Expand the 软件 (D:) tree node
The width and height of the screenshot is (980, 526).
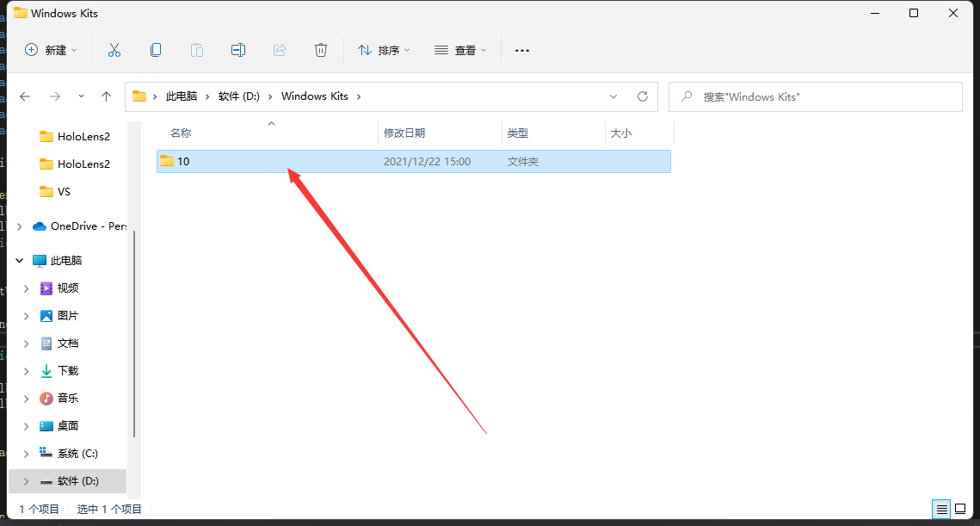pos(27,481)
